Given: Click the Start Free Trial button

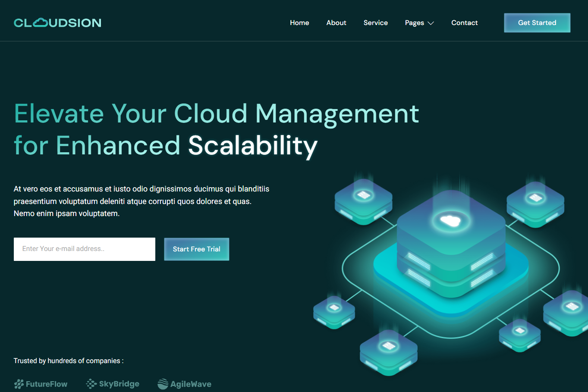Looking at the screenshot, I should tap(196, 249).
